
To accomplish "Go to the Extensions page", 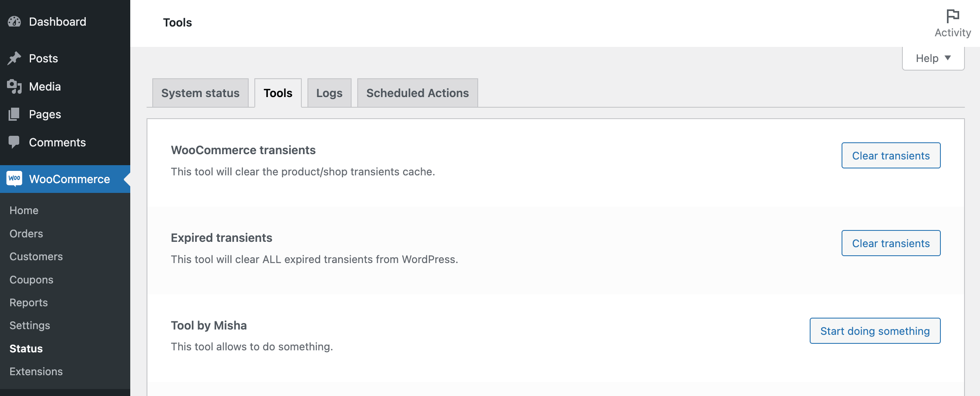I will coord(36,372).
